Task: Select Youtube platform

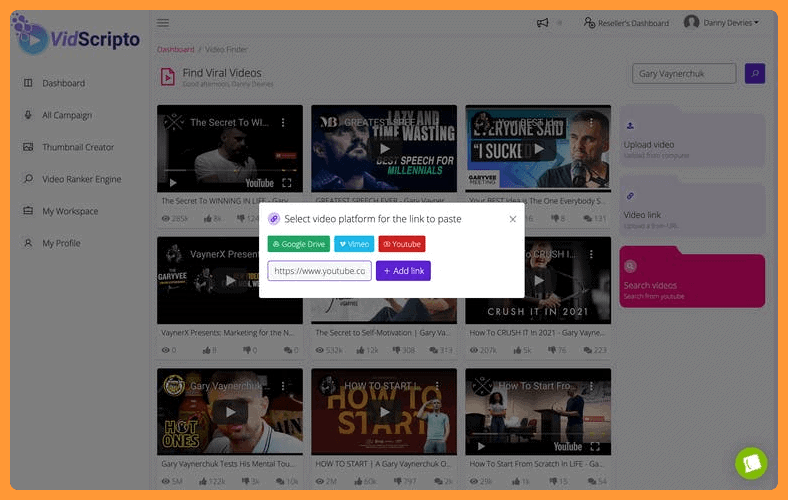Action: (402, 244)
